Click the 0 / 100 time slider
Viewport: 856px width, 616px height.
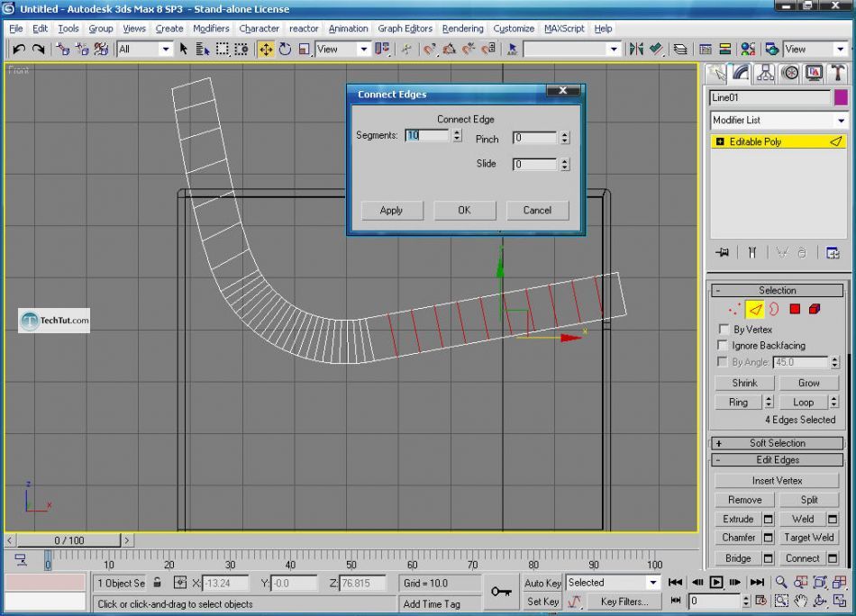click(68, 540)
